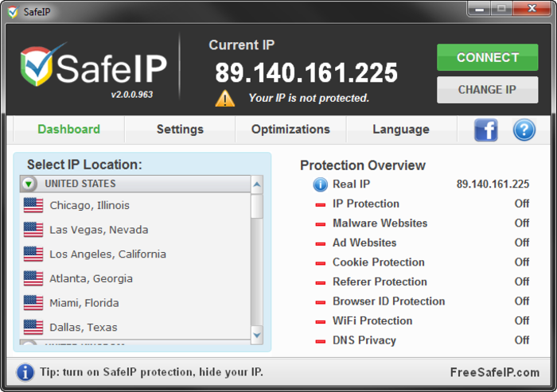The image size is (557, 392).
Task: Switch to the Dashboard tab
Action: coord(69,130)
